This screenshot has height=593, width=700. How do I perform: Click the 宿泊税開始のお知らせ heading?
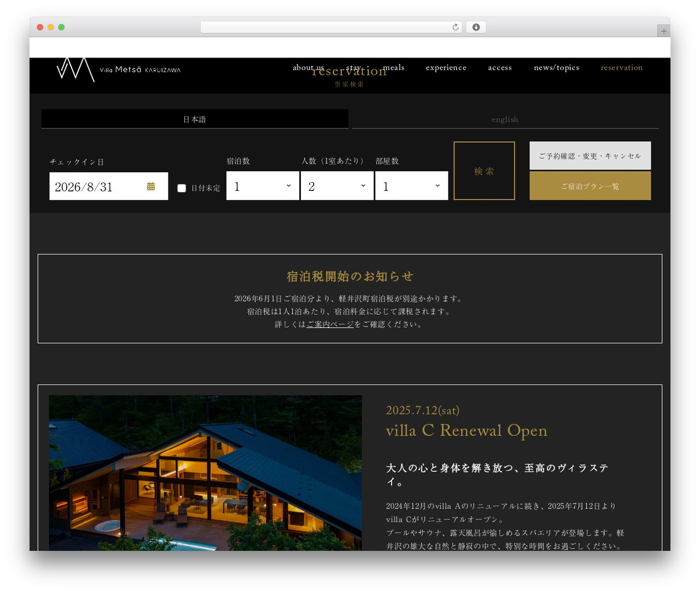[350, 276]
